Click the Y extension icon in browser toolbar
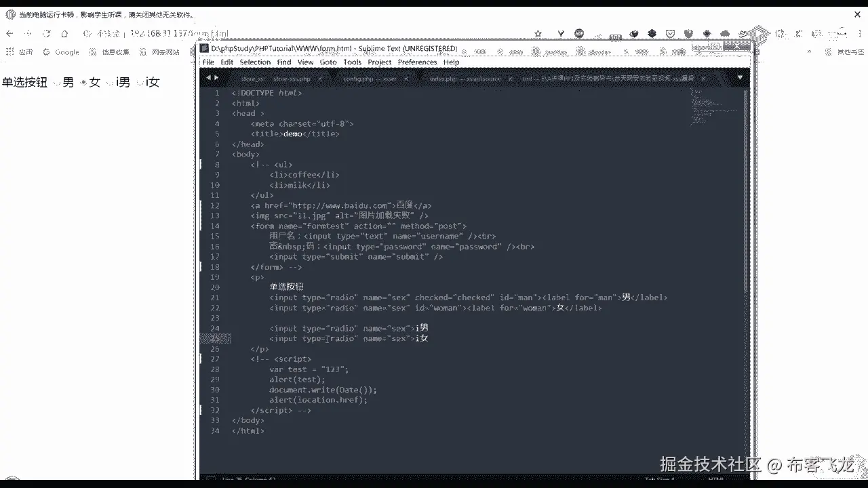 561,33
